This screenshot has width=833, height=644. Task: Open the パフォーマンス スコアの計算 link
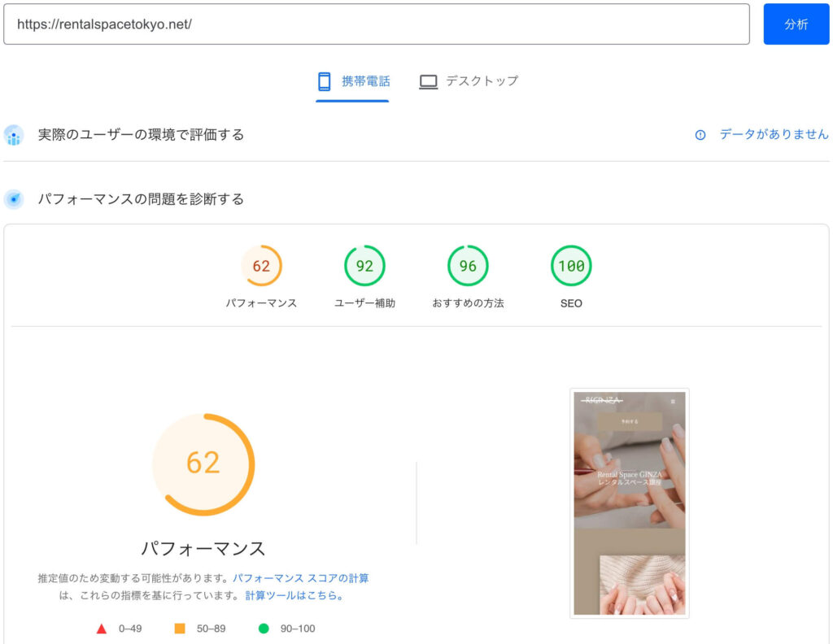[300, 579]
